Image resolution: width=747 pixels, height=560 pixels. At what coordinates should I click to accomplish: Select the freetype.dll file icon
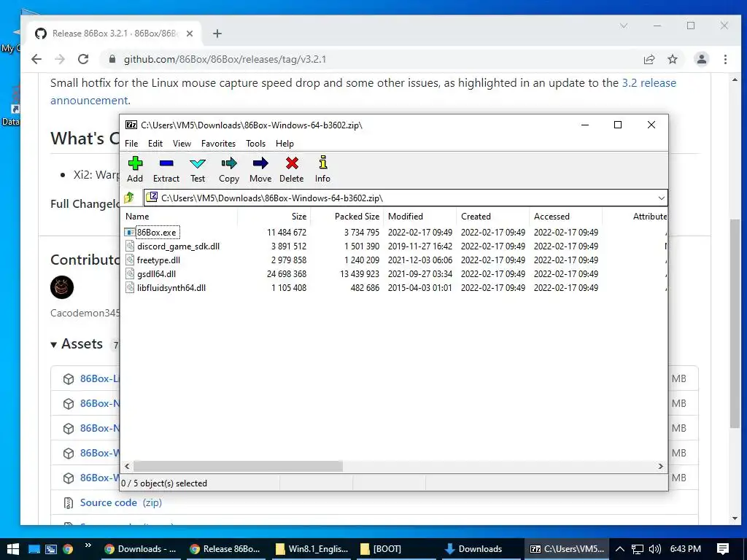130,260
